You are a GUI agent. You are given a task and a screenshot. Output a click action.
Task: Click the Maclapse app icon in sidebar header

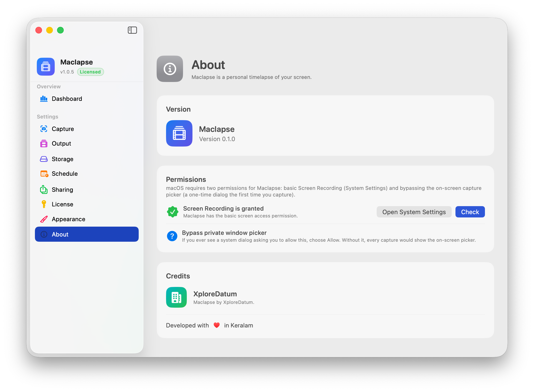(46, 67)
